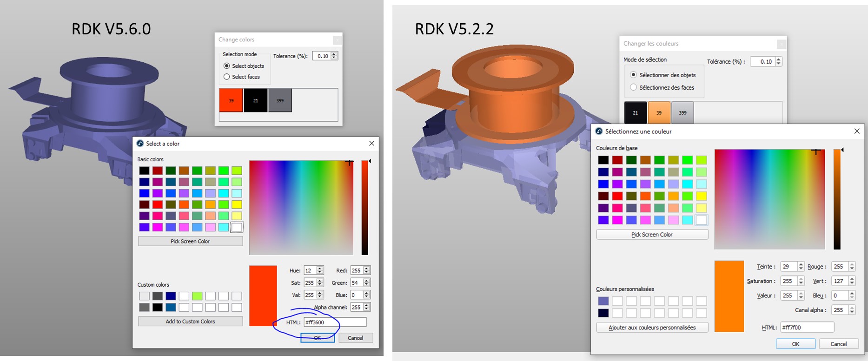This screenshot has height=361, width=868.
Task: Click color spectrum area in Select a color
Action: coord(301,208)
